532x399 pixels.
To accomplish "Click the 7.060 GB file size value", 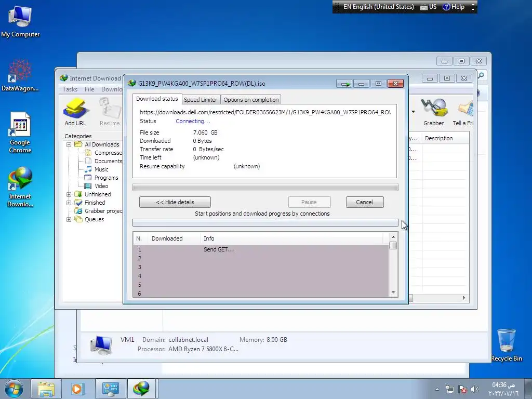I will [x=205, y=132].
